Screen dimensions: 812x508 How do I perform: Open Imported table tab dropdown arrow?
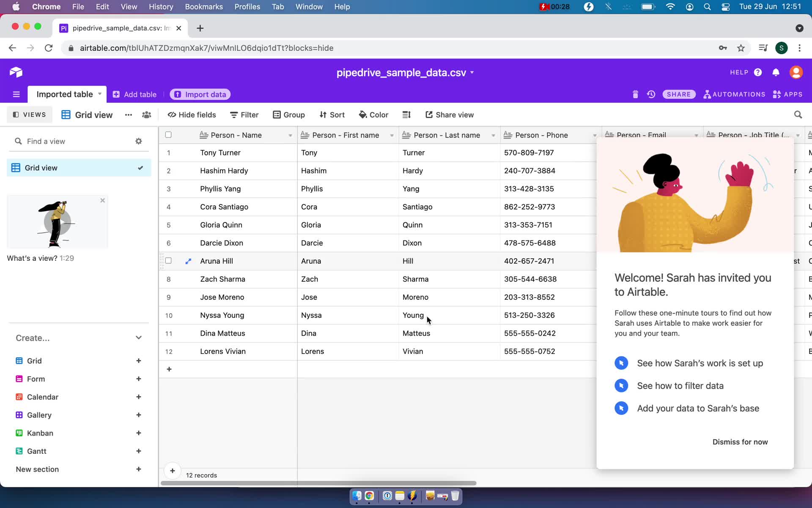coord(100,94)
